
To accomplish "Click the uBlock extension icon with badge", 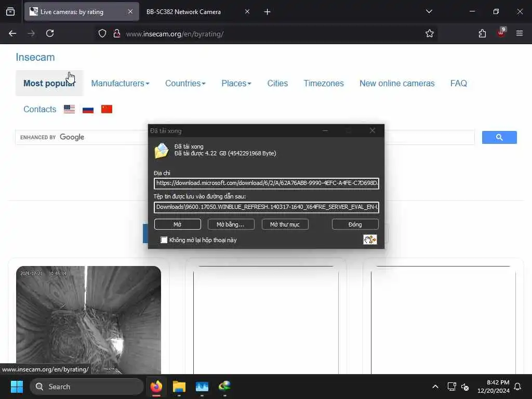I will [x=501, y=33].
